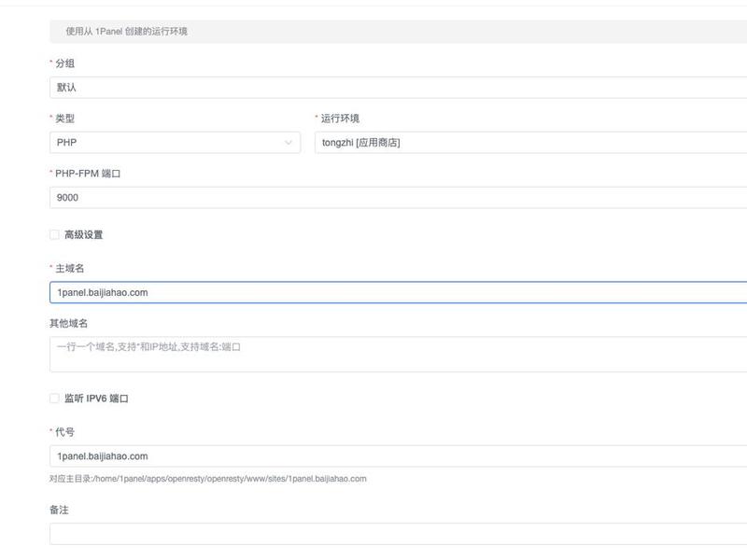Click the 主域名 input with 1panel.baijiahao.com
This screenshot has width=747, height=560.
tap(399, 292)
